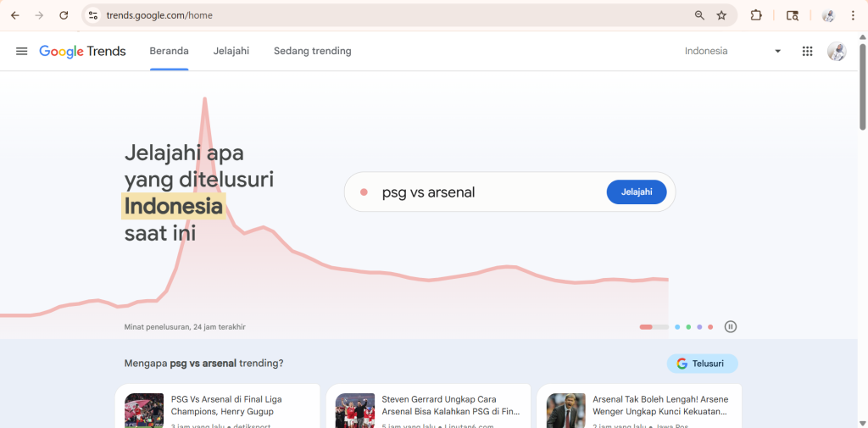Click the Arsene Wenger article thumbnail

(x=565, y=410)
